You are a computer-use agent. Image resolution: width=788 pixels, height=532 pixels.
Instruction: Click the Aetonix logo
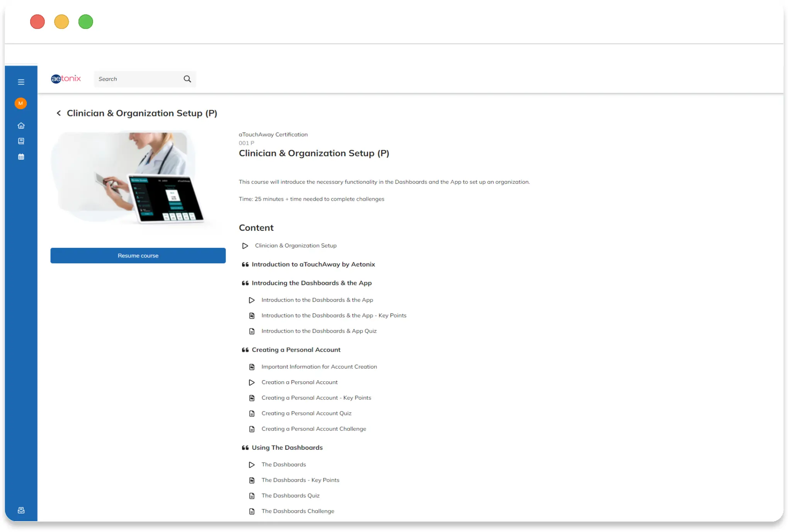click(x=66, y=79)
